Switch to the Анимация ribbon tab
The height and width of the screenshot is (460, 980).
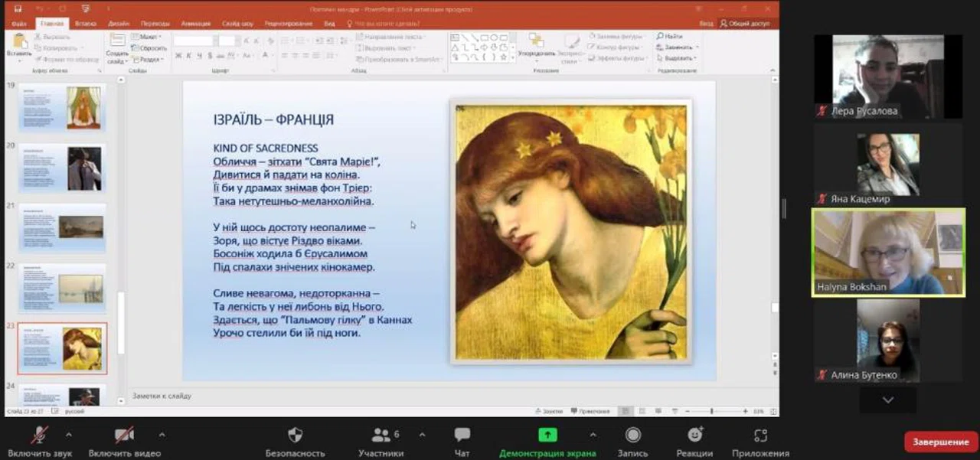click(196, 24)
